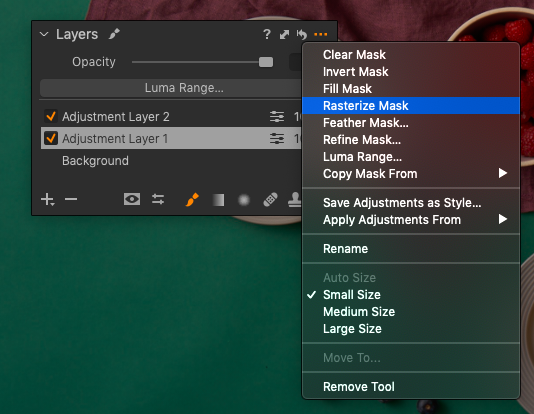Image resolution: width=534 pixels, height=414 pixels.
Task: Click sliders icon on Adjustment Layer 1 row
Action: pos(277,138)
